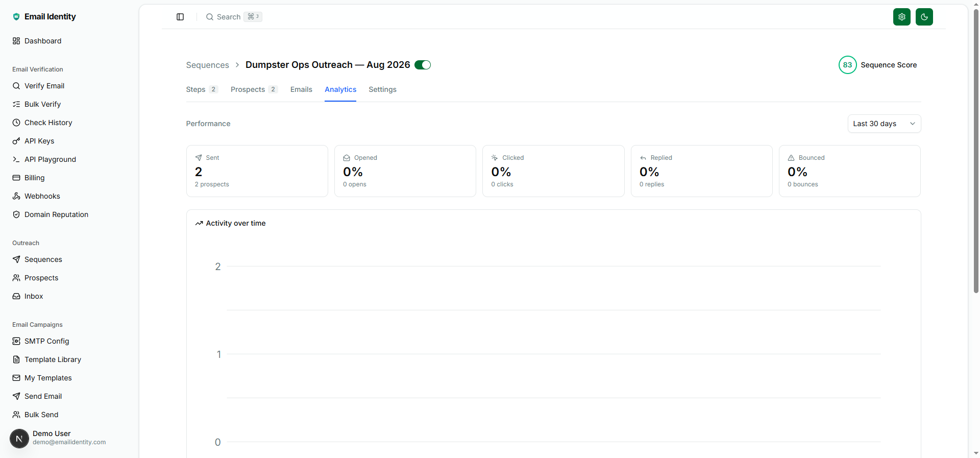Open the Inbox
This screenshot has height=458, width=980.
point(28,296)
